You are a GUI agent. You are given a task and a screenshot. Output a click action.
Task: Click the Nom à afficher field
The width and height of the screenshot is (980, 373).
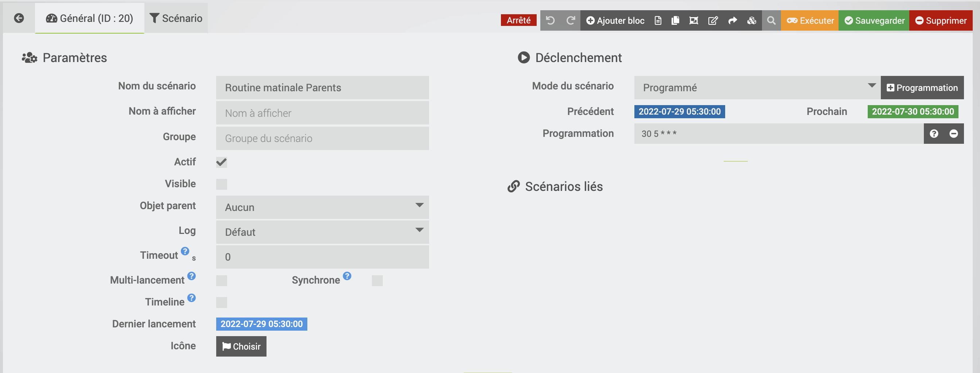pyautogui.click(x=322, y=113)
